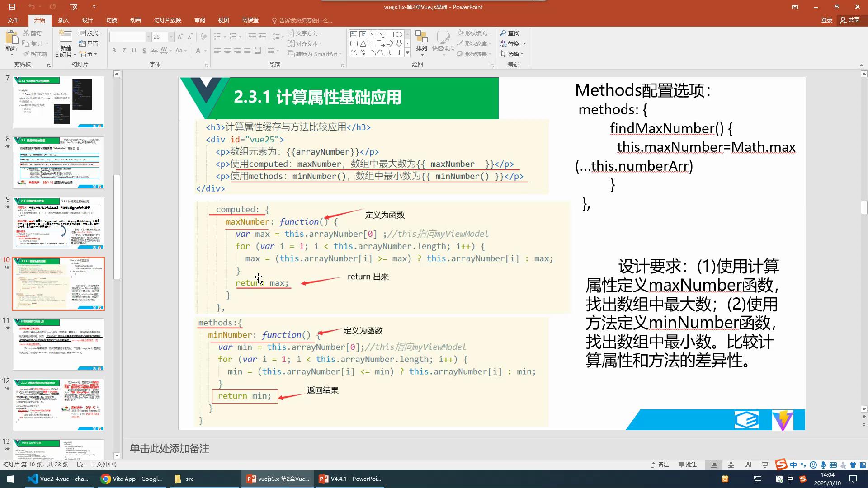Image resolution: width=868 pixels, height=488 pixels.
Task: Click the Reset (重置) button
Action: [x=89, y=44]
